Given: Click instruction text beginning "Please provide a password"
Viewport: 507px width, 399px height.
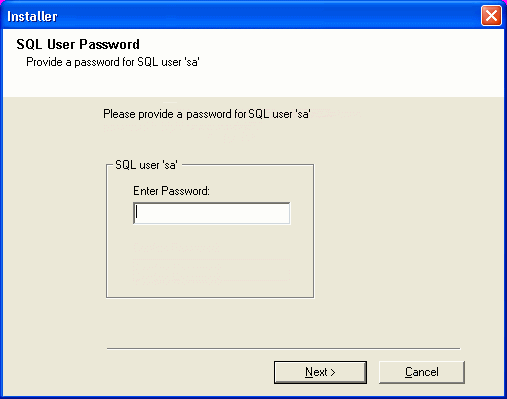Looking at the screenshot, I should (x=207, y=114).
